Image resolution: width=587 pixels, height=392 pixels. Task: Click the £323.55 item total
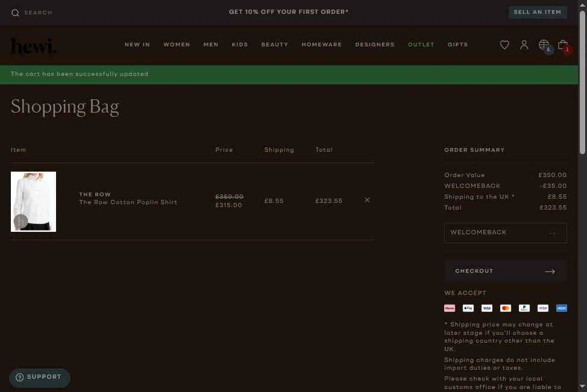[328, 201]
